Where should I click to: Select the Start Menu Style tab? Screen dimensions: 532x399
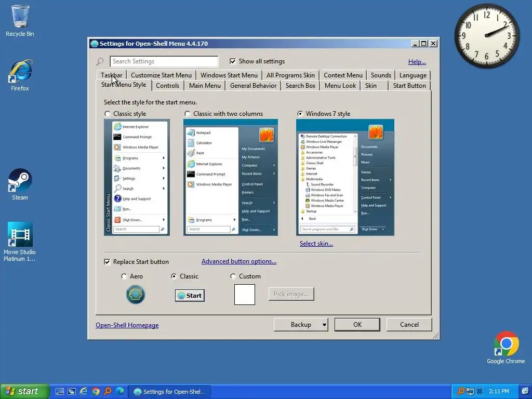tap(124, 85)
